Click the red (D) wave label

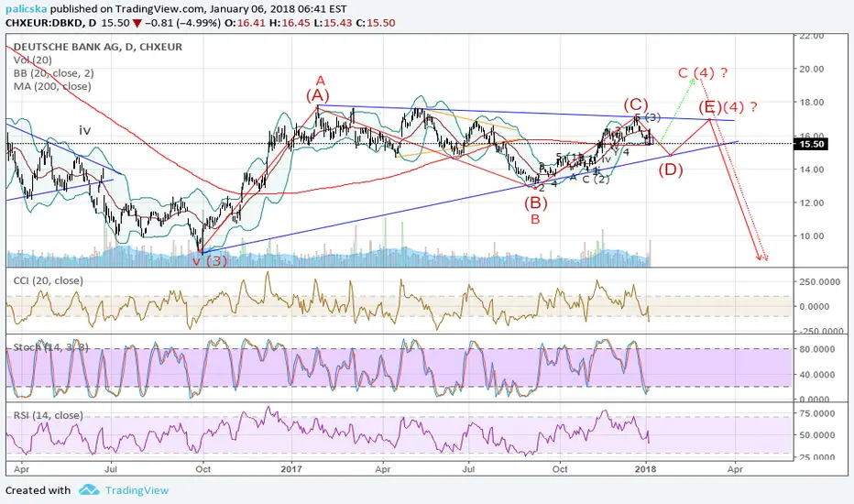point(671,170)
